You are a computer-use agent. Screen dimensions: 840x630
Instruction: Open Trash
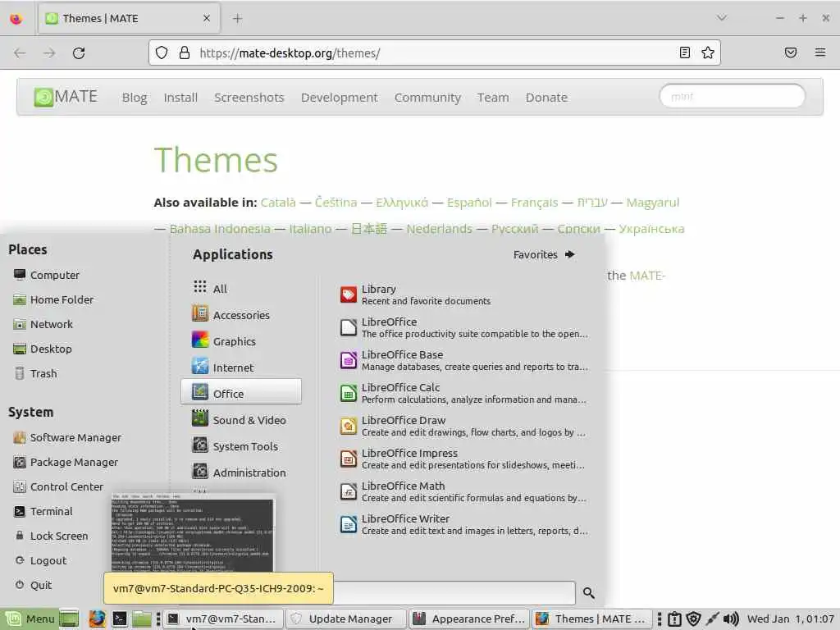pyautogui.click(x=35, y=373)
